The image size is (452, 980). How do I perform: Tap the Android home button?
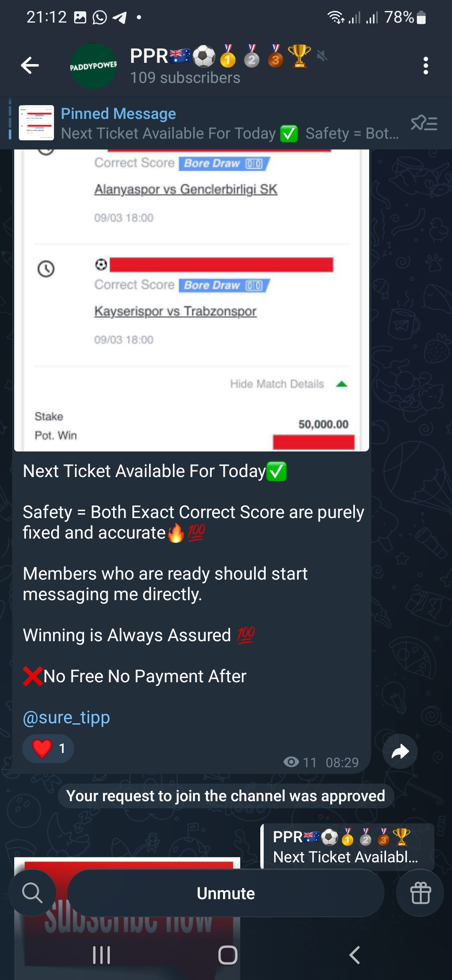click(x=228, y=955)
